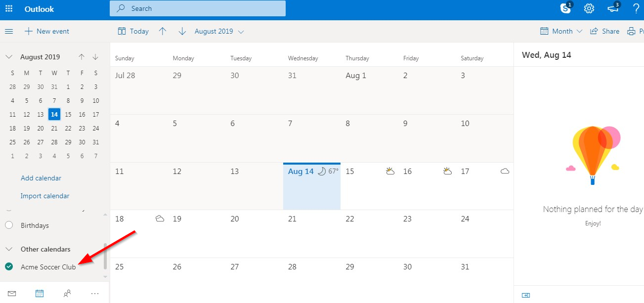Image resolution: width=644 pixels, height=303 pixels.
Task: Switch to People module icon
Action: (67, 294)
